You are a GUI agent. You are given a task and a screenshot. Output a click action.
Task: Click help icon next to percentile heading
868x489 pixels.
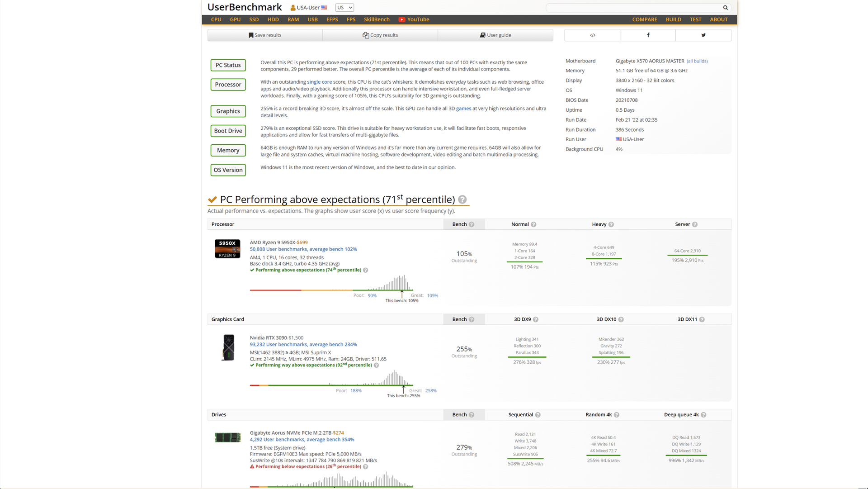[462, 199]
